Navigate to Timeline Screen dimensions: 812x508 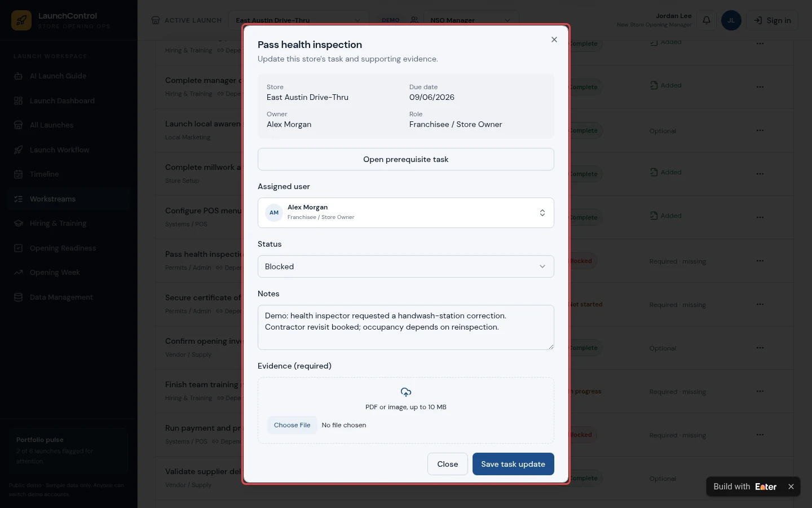coord(68,174)
